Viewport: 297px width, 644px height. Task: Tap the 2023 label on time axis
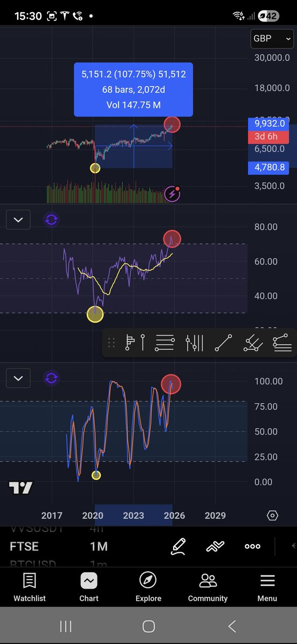pos(133,516)
